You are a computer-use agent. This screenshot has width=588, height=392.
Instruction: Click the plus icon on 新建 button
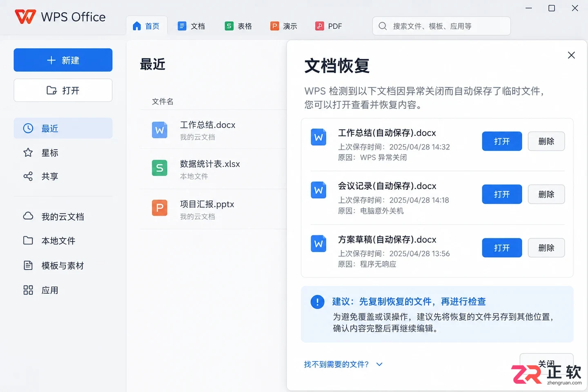(x=51, y=60)
